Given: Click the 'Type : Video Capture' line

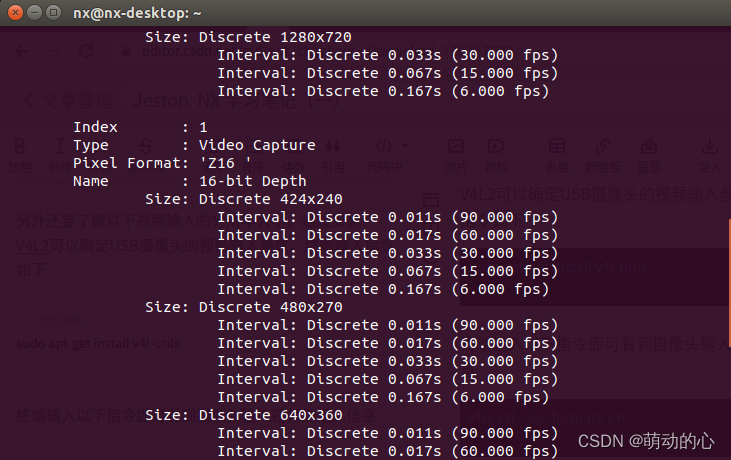Looking at the screenshot, I should tap(194, 145).
